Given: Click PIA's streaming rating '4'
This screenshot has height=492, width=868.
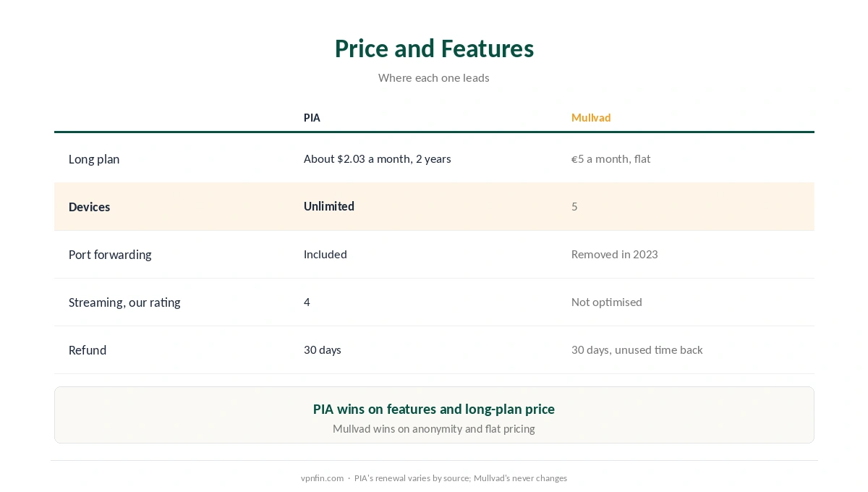Looking at the screenshot, I should pos(307,302).
